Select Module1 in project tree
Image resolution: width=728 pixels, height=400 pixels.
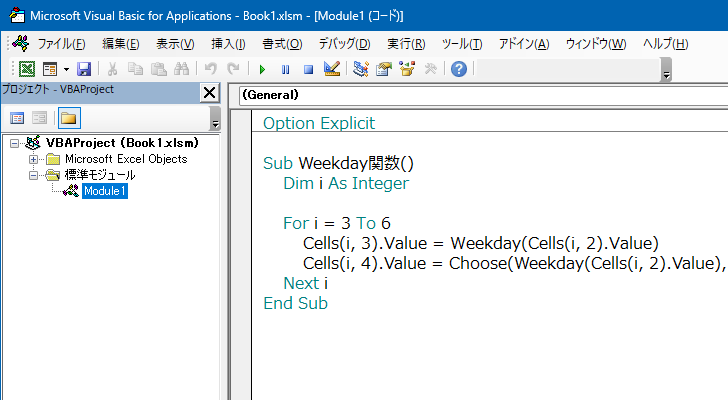point(104,191)
